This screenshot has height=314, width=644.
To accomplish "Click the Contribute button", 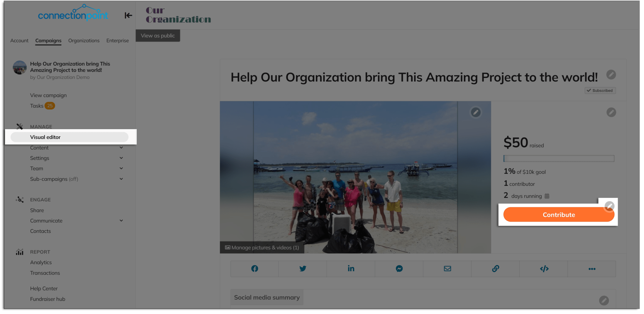I will click(558, 214).
